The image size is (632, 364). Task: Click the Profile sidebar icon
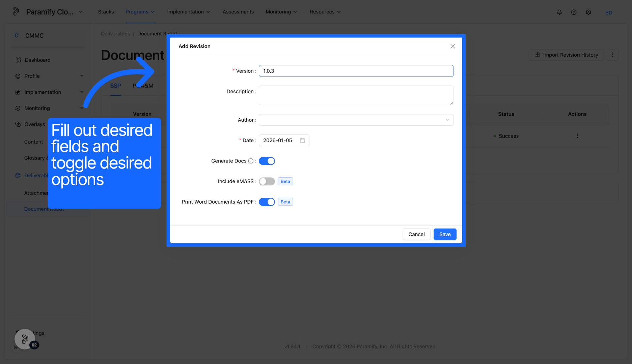(18, 76)
